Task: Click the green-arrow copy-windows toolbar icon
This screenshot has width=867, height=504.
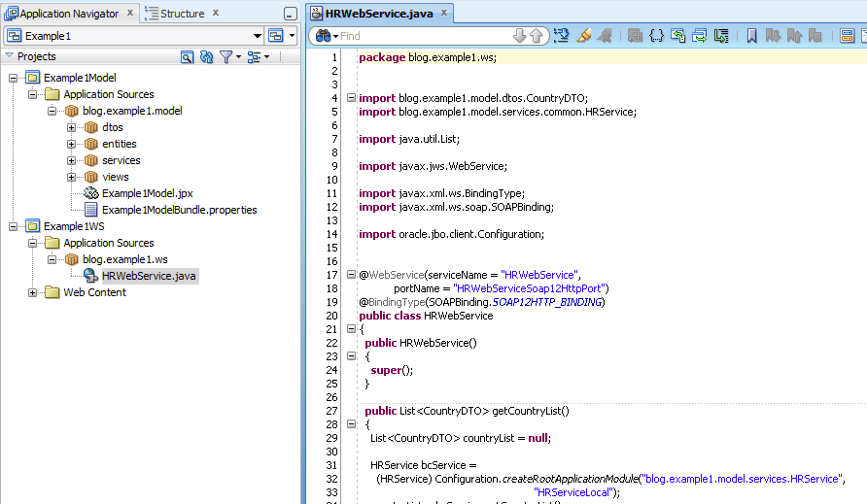Action: [x=677, y=36]
